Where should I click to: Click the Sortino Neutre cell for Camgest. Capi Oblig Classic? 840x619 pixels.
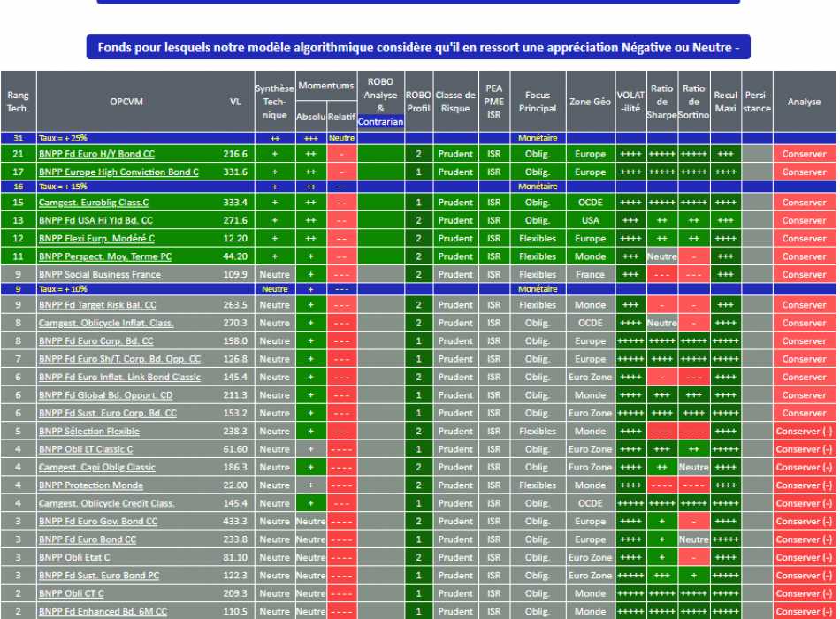coord(694,467)
